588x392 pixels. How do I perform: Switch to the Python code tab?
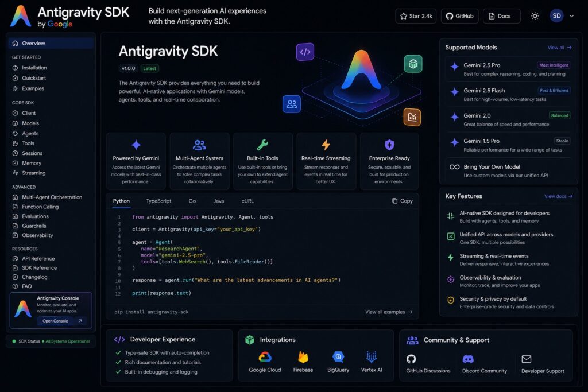[121, 201]
